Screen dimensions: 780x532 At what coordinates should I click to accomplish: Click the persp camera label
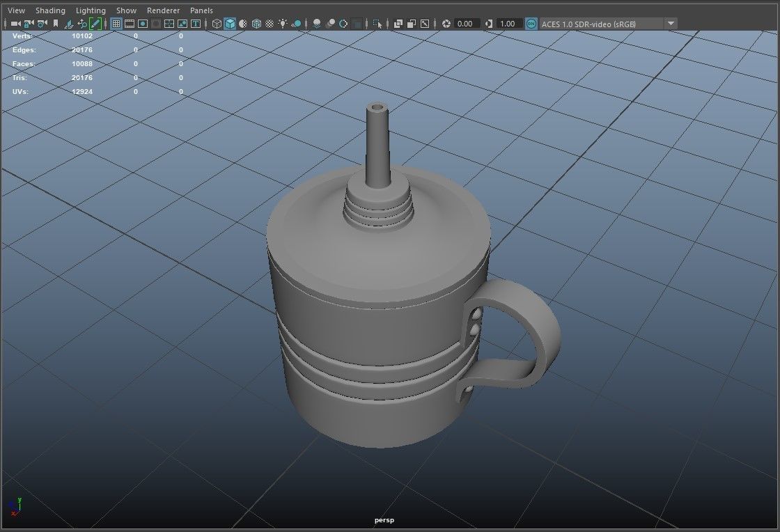[384, 520]
